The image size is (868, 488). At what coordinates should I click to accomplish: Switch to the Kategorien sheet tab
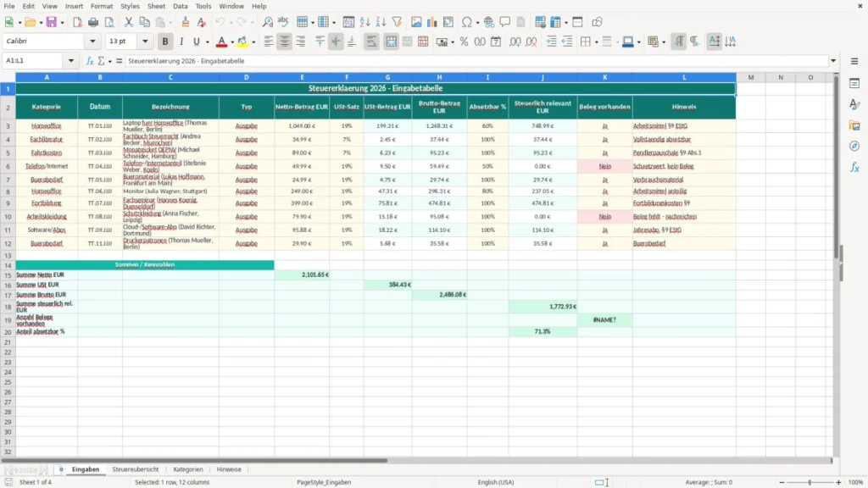187,469
